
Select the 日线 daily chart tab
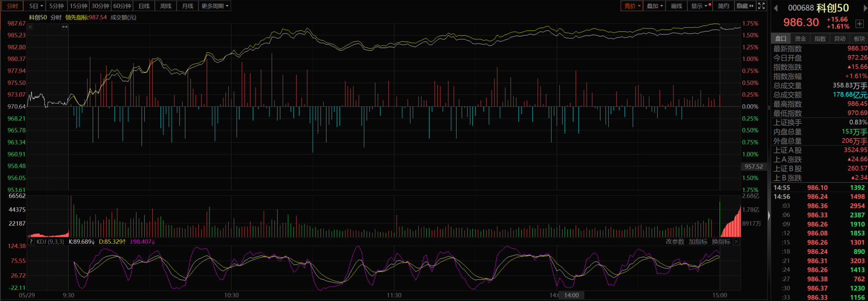click(x=144, y=6)
